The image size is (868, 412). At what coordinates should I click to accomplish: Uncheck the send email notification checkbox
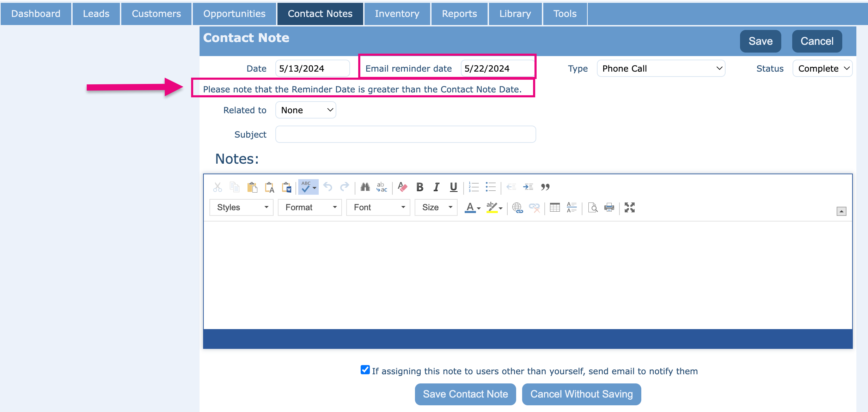(365, 370)
